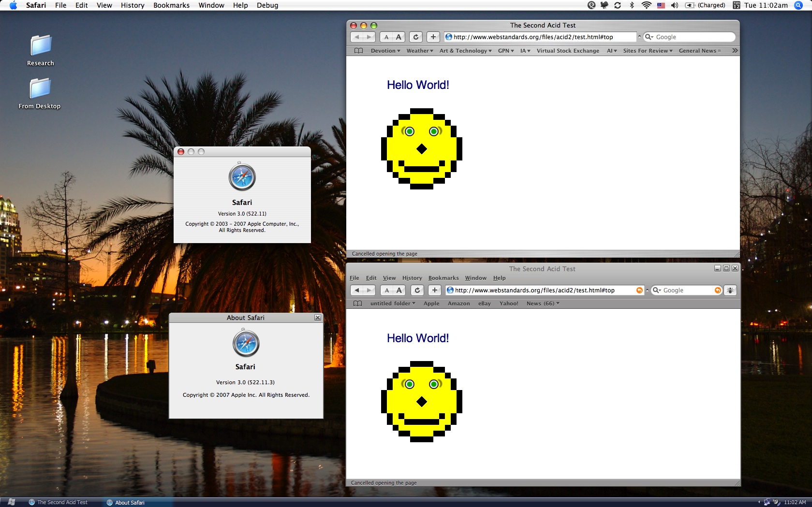The image size is (812, 507).
Task: Click the Bluetooth icon in the menu bar
Action: coord(632,5)
